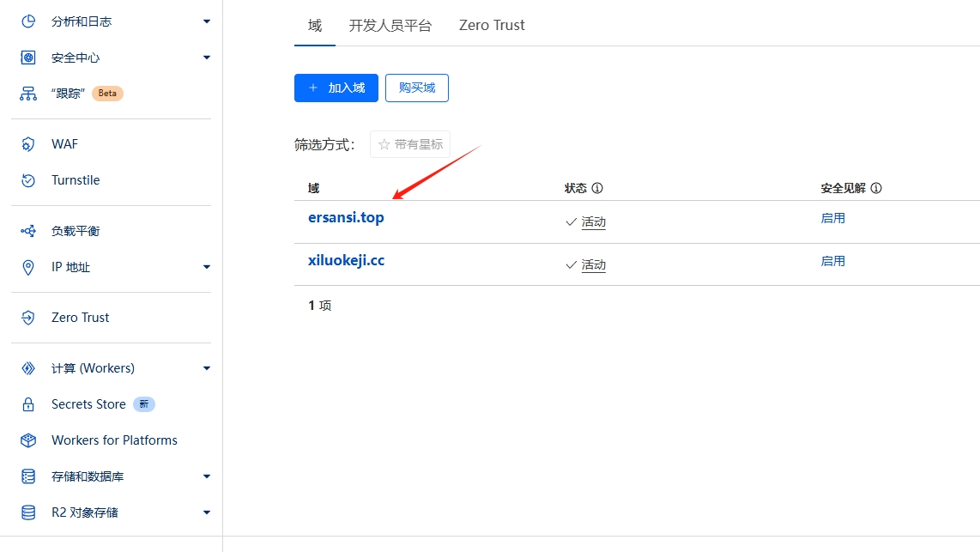The height and width of the screenshot is (552, 980).
Task: Click the Zero Trust sidebar icon
Action: tap(28, 318)
